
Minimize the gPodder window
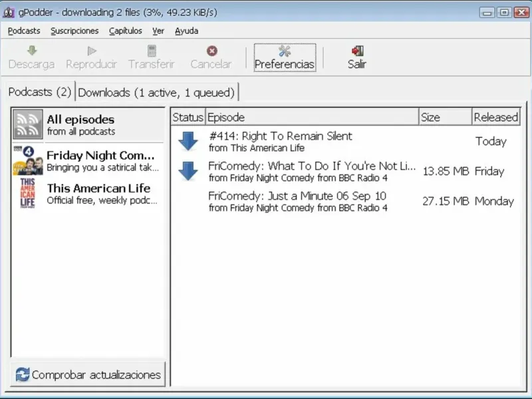pos(487,13)
